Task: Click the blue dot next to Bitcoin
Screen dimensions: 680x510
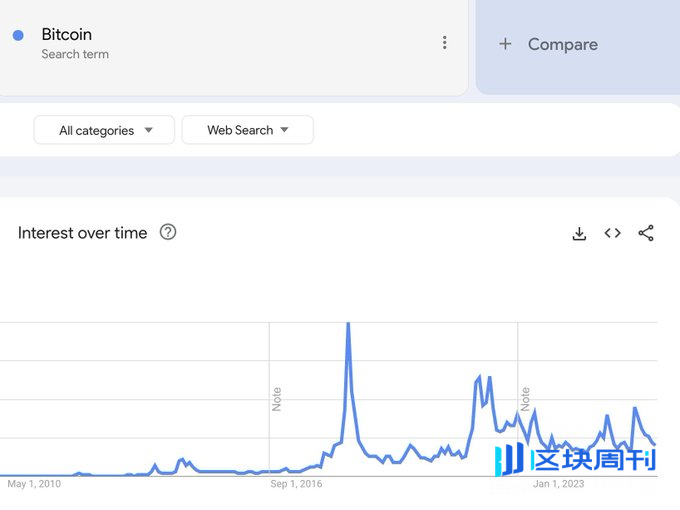Action: pyautogui.click(x=18, y=35)
